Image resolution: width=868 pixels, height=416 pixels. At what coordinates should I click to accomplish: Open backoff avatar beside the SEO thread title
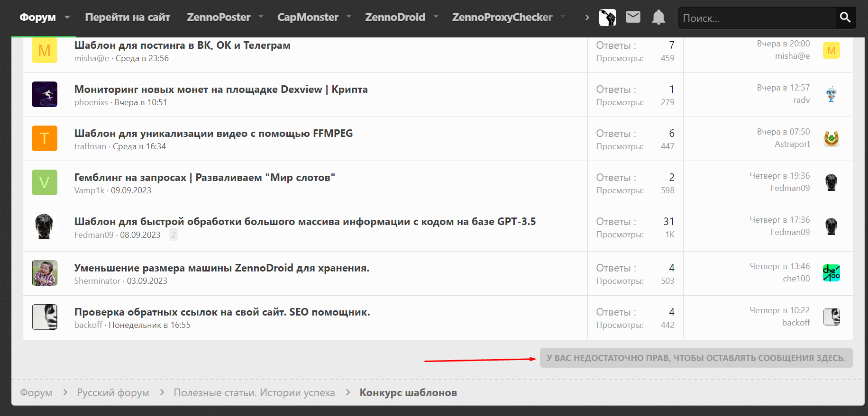tap(45, 317)
